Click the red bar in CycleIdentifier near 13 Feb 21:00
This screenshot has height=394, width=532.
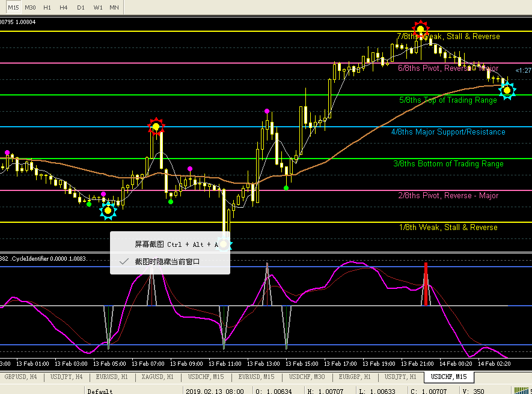[x=426, y=284]
